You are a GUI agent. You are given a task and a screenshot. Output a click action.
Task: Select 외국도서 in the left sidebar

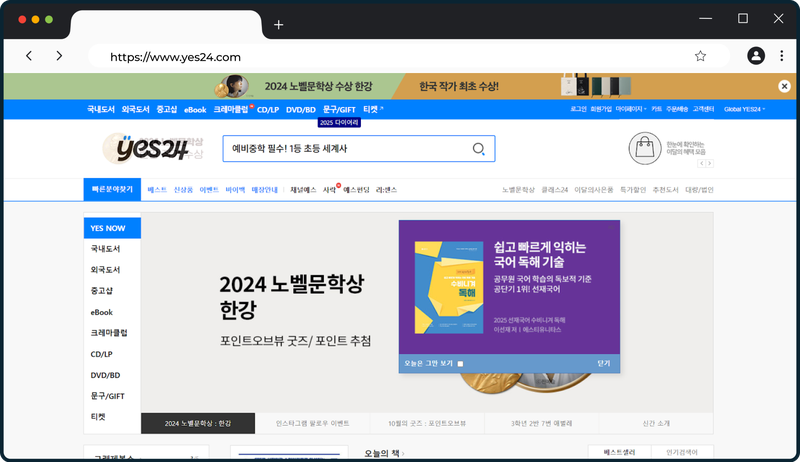[x=105, y=270]
